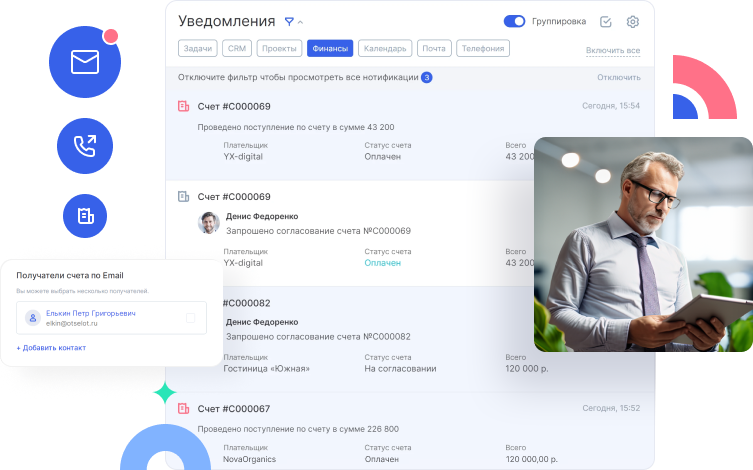Click Денис Федоренко avatar photo
Screen dimensions: 753x470
pos(209,223)
